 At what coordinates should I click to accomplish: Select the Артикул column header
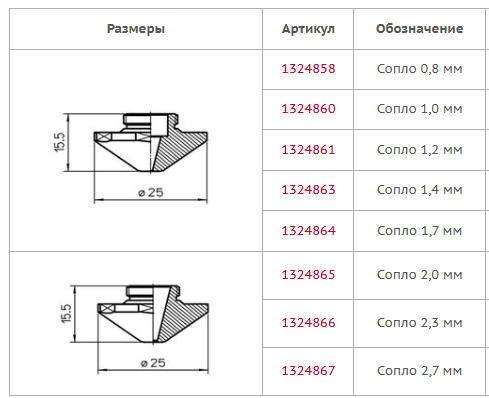[x=308, y=29]
